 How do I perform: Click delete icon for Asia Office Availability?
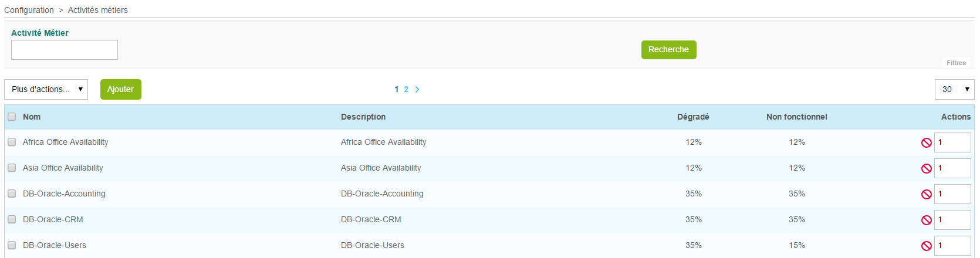coord(926,168)
